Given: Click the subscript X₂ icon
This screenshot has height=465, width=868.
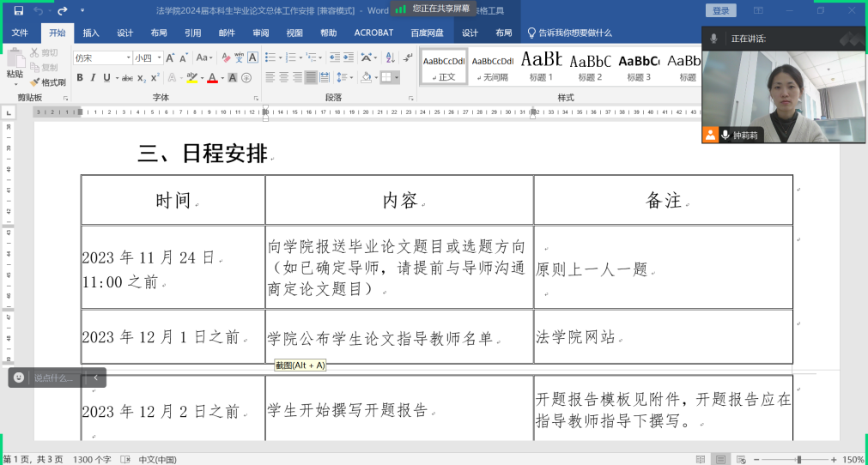Looking at the screenshot, I should (141, 77).
